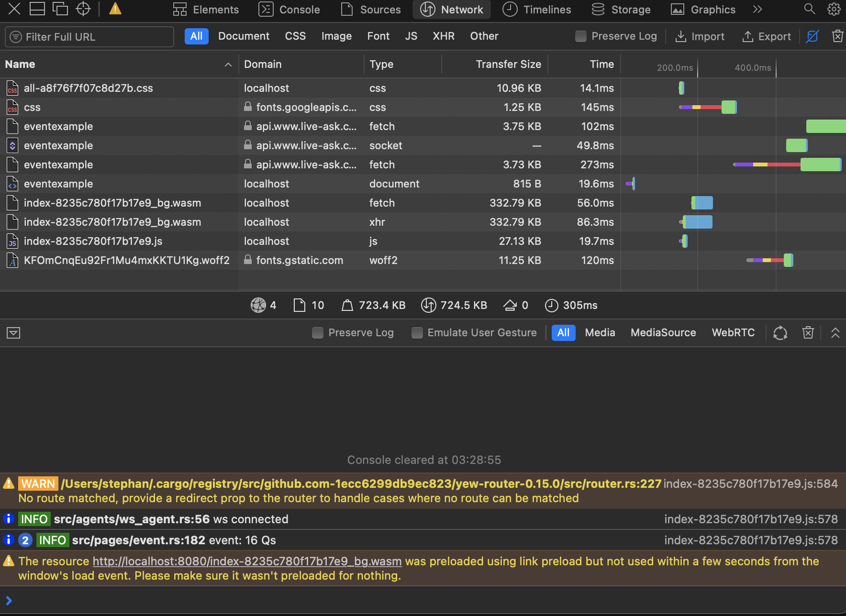
Task: Expand more tools with the double-arrow chevron
Action: (x=757, y=9)
